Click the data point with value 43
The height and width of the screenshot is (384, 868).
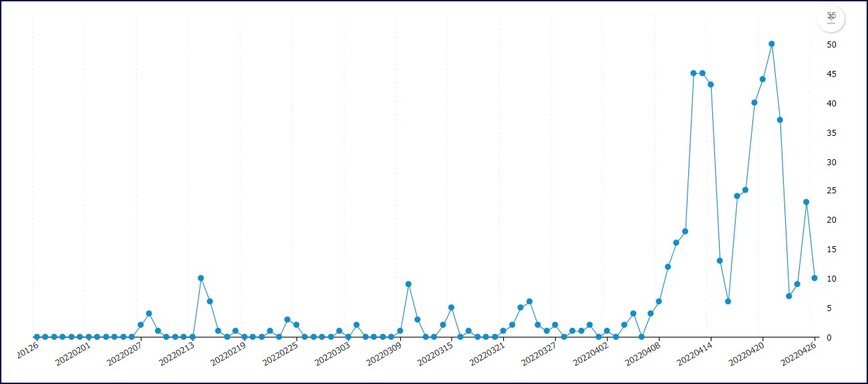tap(711, 84)
